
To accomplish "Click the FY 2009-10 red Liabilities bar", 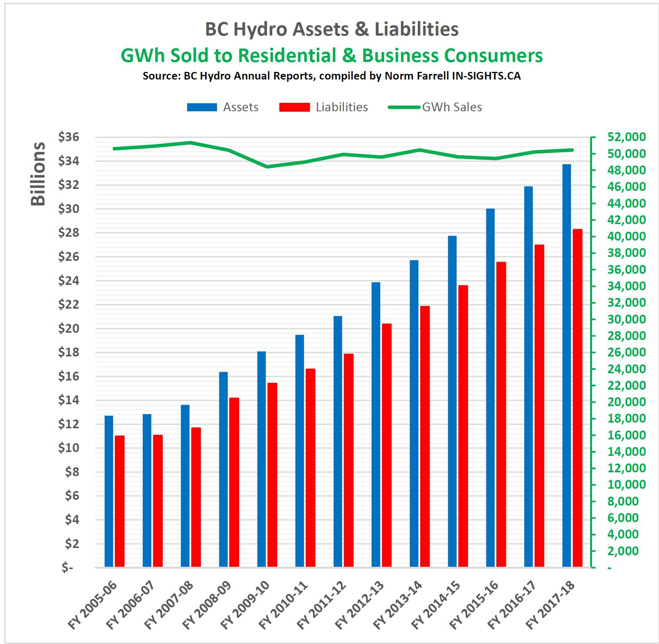I will [x=272, y=475].
